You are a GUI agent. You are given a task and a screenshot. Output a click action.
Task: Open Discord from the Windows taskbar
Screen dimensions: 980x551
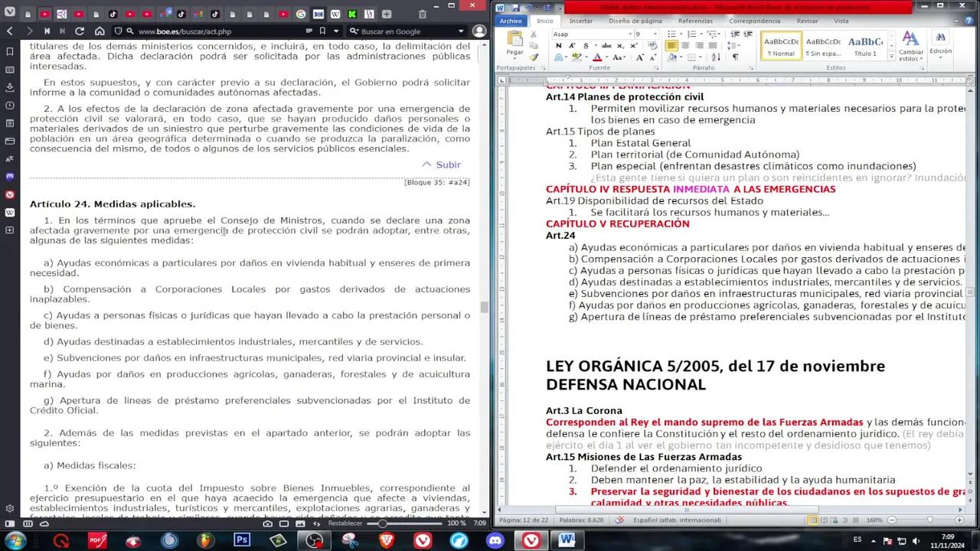point(494,540)
